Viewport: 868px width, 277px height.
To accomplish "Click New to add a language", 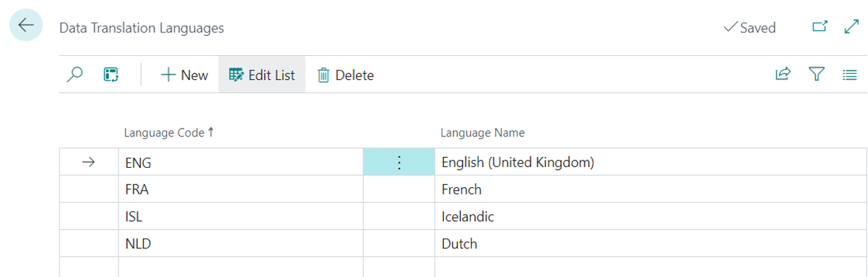I will click(x=185, y=75).
